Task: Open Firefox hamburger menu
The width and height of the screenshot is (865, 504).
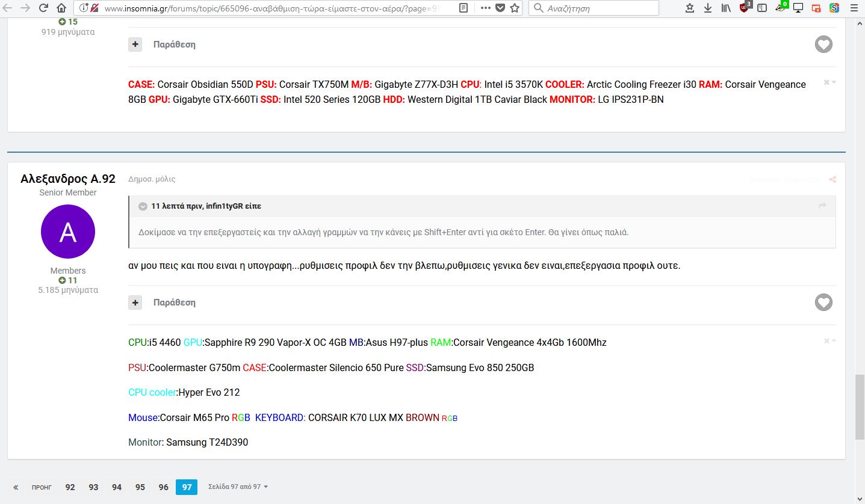Action: [x=854, y=8]
